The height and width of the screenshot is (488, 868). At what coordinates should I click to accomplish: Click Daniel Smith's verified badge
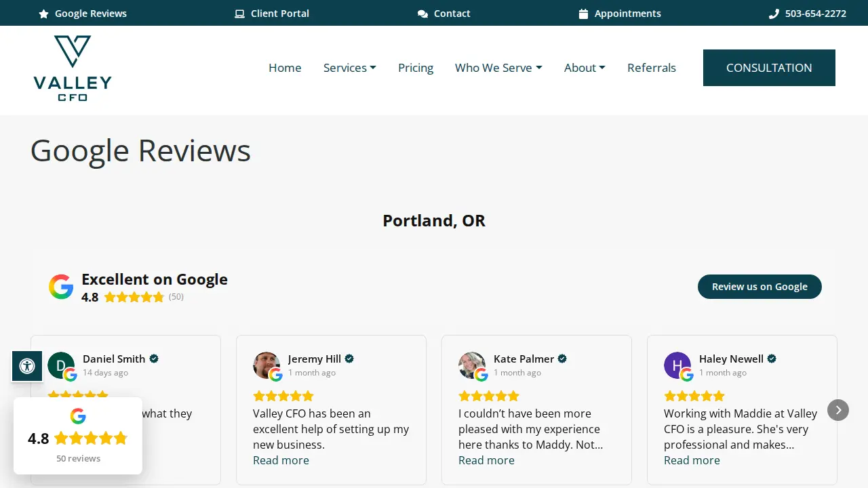[x=154, y=359]
